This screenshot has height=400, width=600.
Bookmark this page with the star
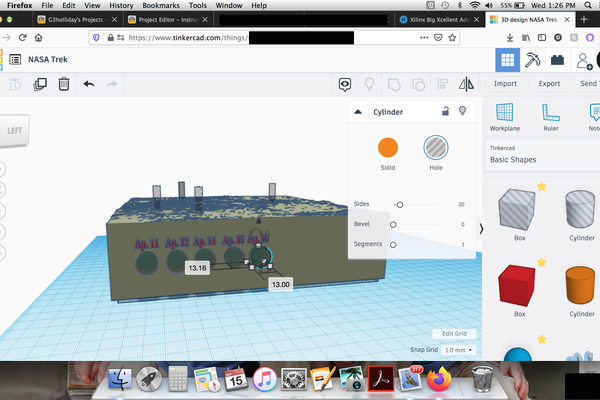click(x=452, y=38)
